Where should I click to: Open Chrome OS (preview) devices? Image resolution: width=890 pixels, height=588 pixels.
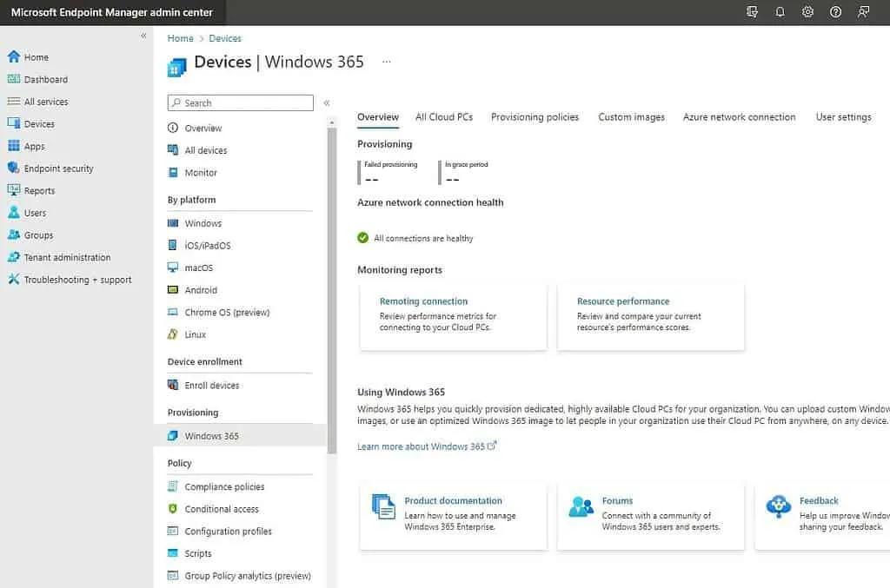click(174, 313)
